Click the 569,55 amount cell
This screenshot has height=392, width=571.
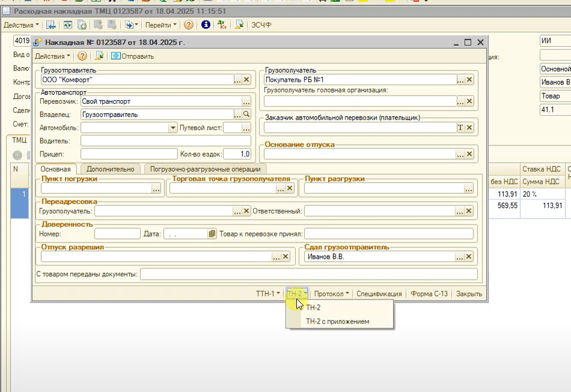tap(504, 206)
